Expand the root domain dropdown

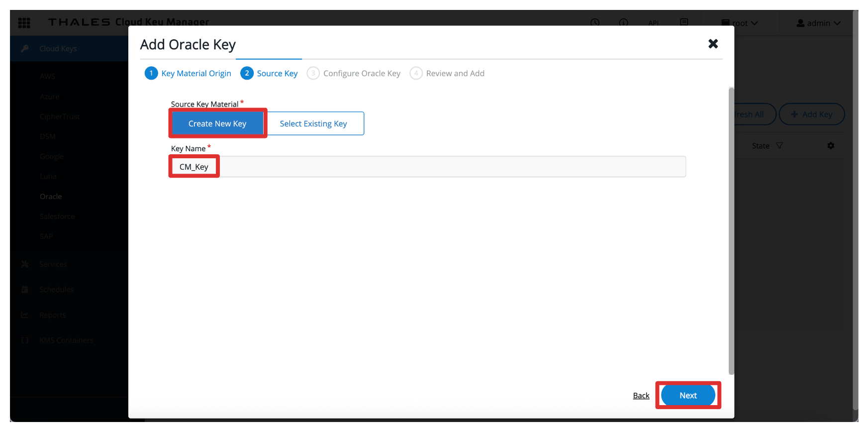pyautogui.click(x=740, y=23)
